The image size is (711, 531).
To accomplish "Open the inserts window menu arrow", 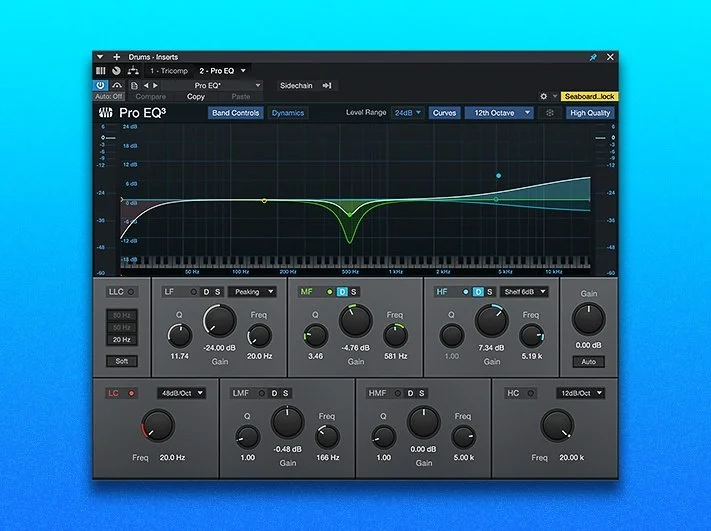I will click(x=100, y=57).
